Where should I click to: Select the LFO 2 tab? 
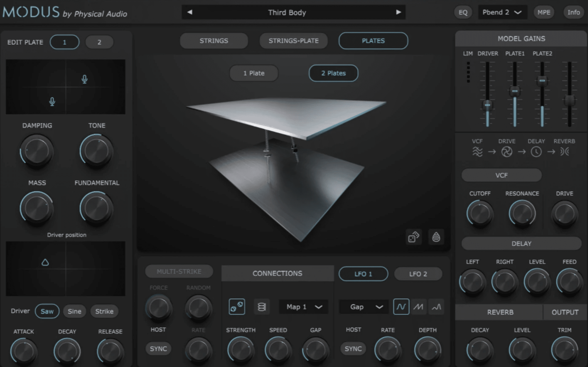click(418, 274)
